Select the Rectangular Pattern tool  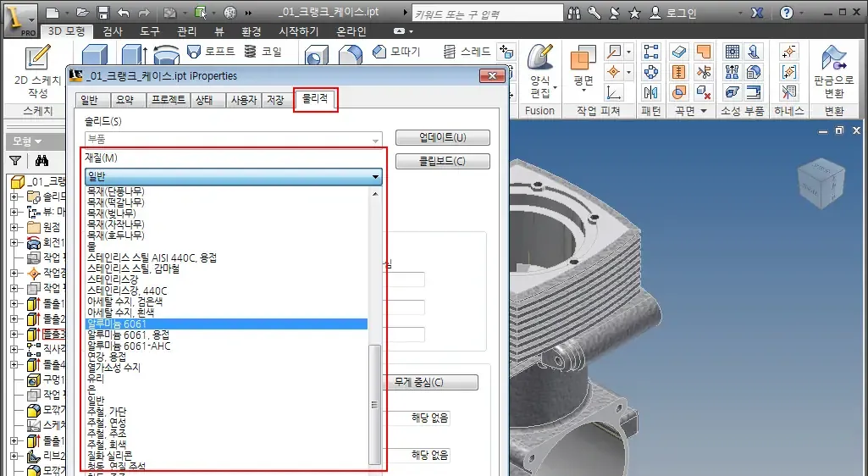click(651, 52)
